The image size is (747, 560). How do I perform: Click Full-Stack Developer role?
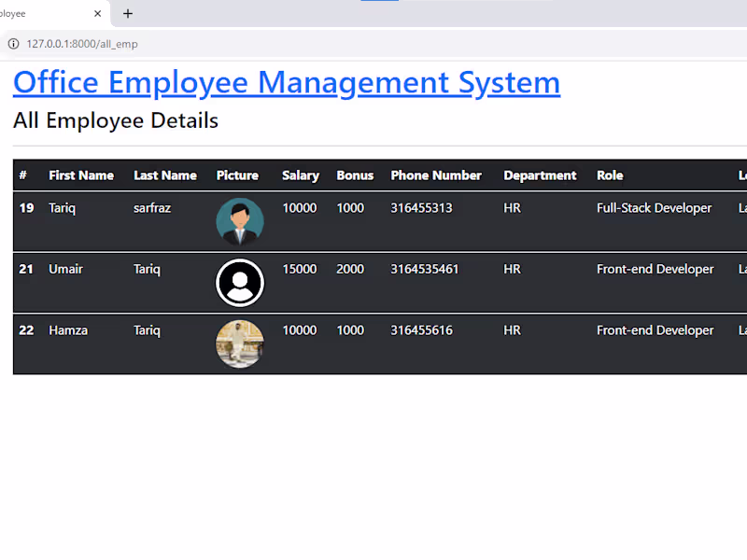pyautogui.click(x=655, y=208)
